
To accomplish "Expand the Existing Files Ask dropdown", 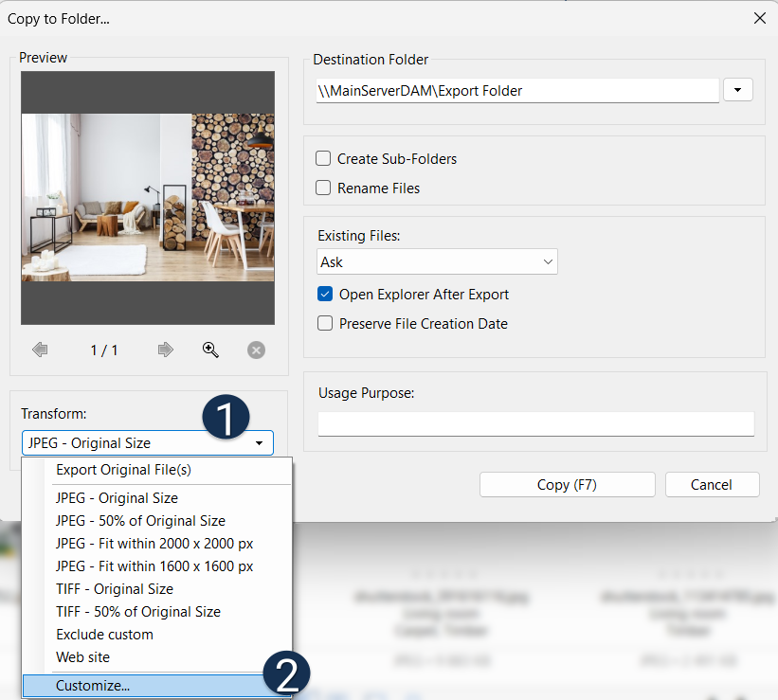I will pyautogui.click(x=437, y=261).
